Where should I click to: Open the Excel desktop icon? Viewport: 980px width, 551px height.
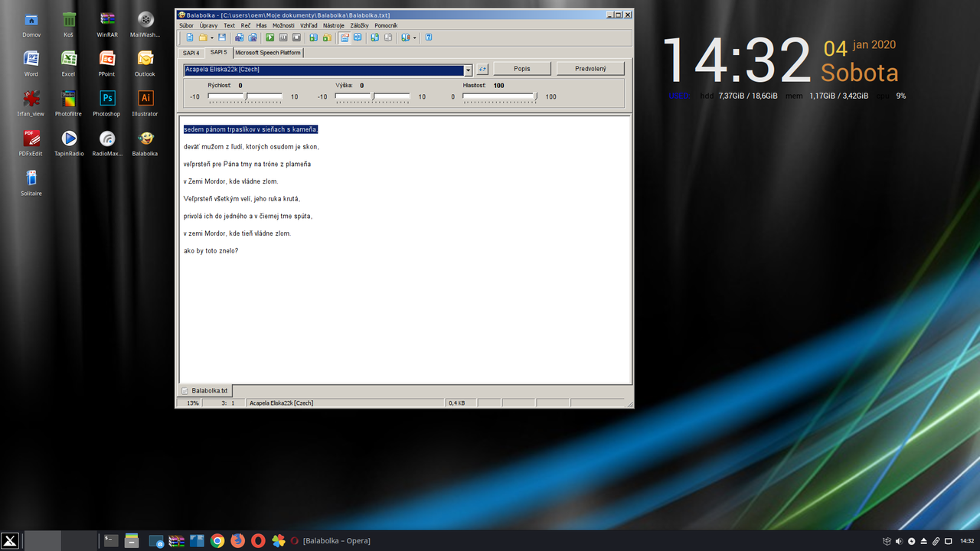coord(69,64)
